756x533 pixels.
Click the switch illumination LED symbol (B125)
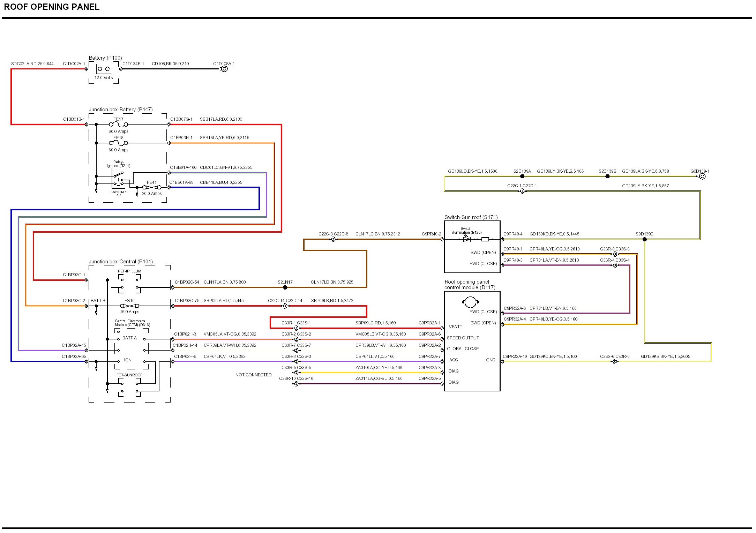pos(466,239)
